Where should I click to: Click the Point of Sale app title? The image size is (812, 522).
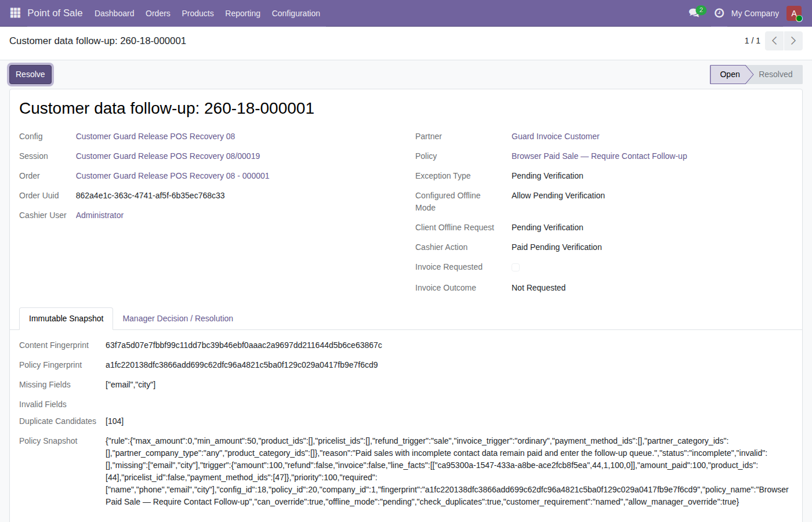(55, 13)
